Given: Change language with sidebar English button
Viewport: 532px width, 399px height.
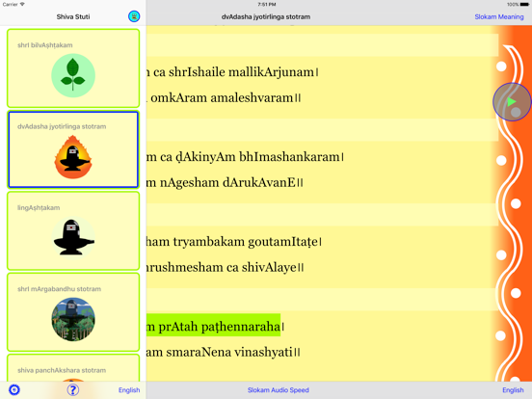Looking at the screenshot, I should 129,389.
